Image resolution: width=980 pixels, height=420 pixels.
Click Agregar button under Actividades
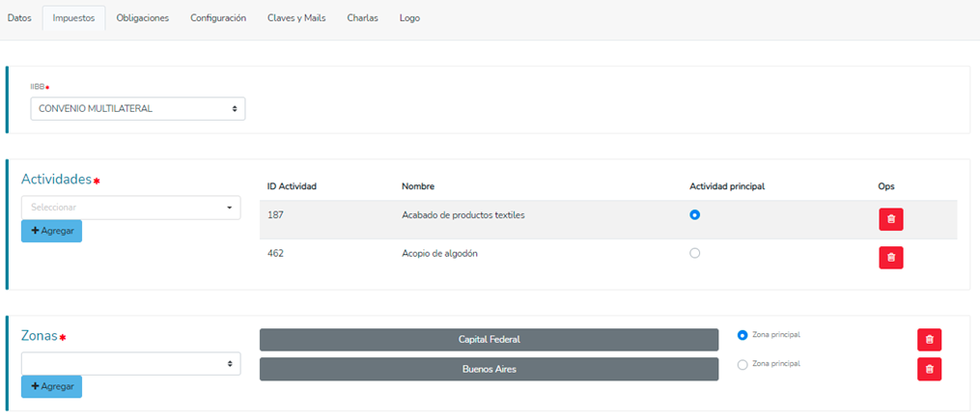point(51,231)
